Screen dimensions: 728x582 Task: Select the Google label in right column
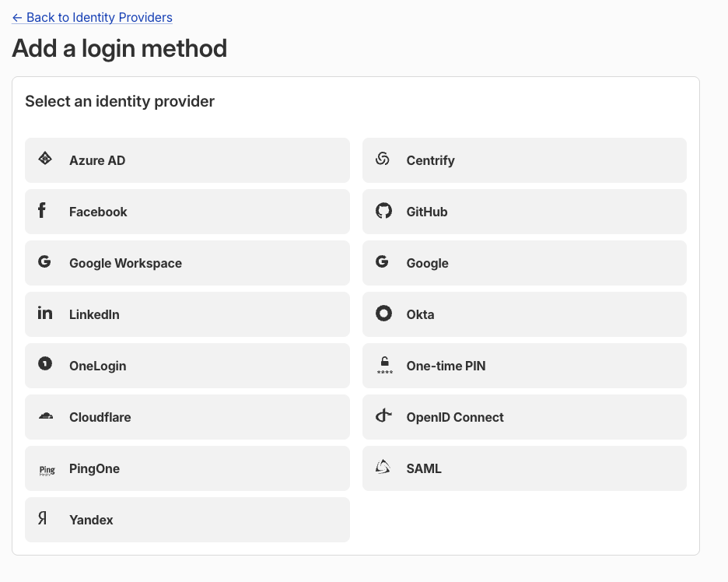point(427,263)
